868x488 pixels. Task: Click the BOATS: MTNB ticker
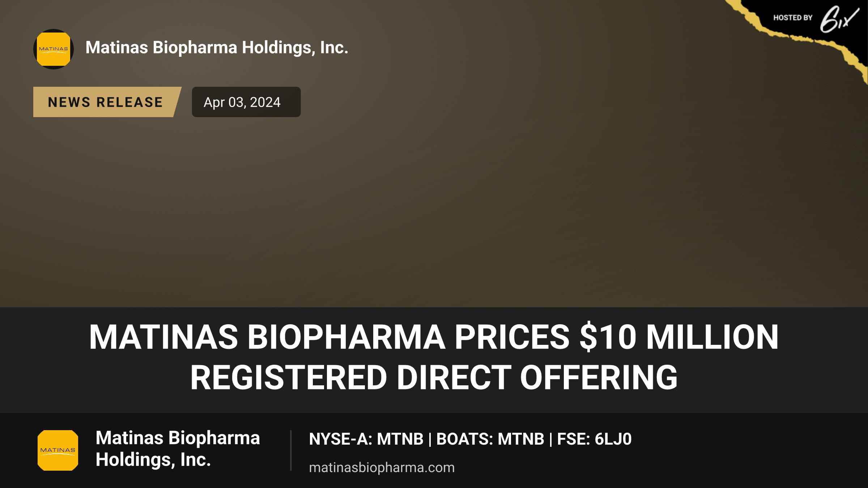pyautogui.click(x=490, y=439)
